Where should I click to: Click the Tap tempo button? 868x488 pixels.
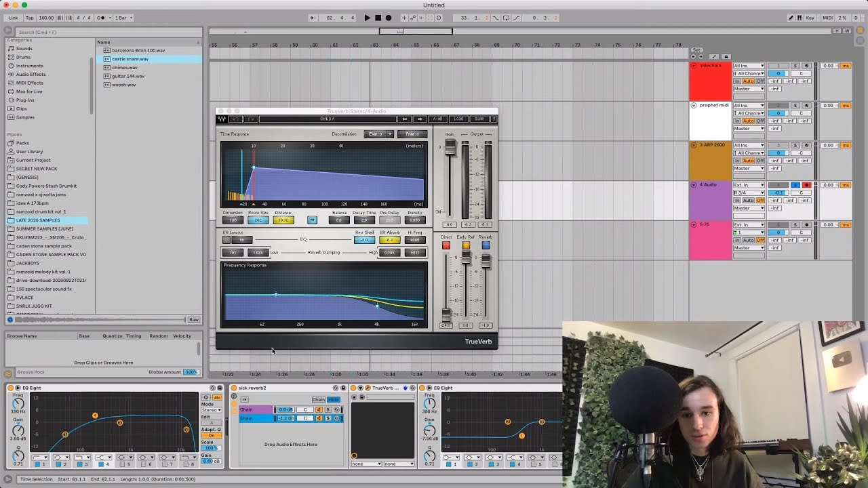tap(29, 18)
